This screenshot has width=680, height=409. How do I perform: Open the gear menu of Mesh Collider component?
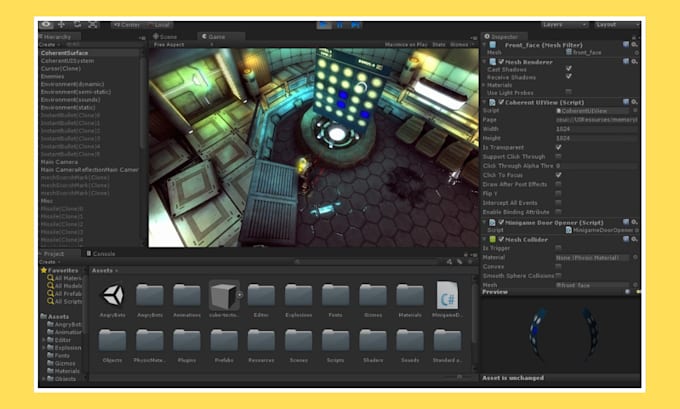coord(634,239)
